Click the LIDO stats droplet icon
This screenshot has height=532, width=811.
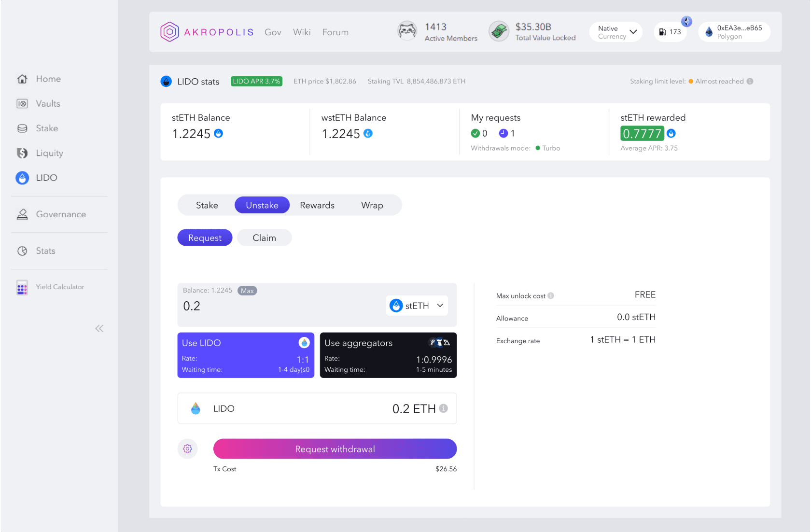tap(166, 81)
